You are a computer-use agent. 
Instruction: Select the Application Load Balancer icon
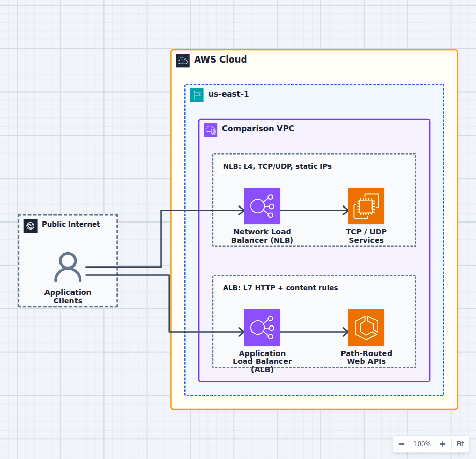262,328
